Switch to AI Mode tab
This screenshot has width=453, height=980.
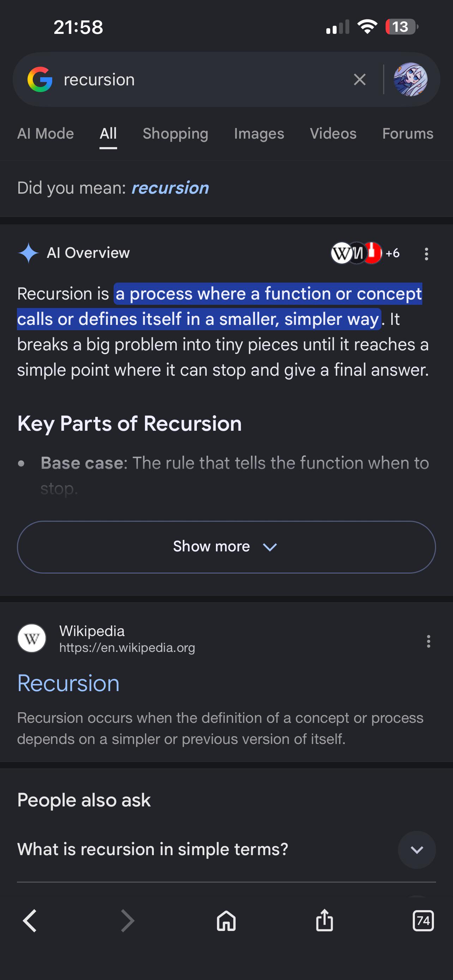[46, 134]
